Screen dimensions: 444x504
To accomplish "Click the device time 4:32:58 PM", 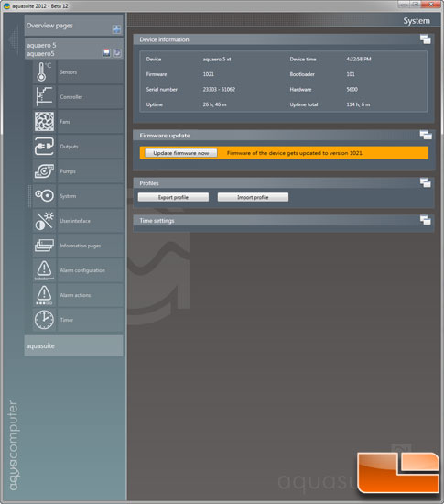I will pos(359,60).
